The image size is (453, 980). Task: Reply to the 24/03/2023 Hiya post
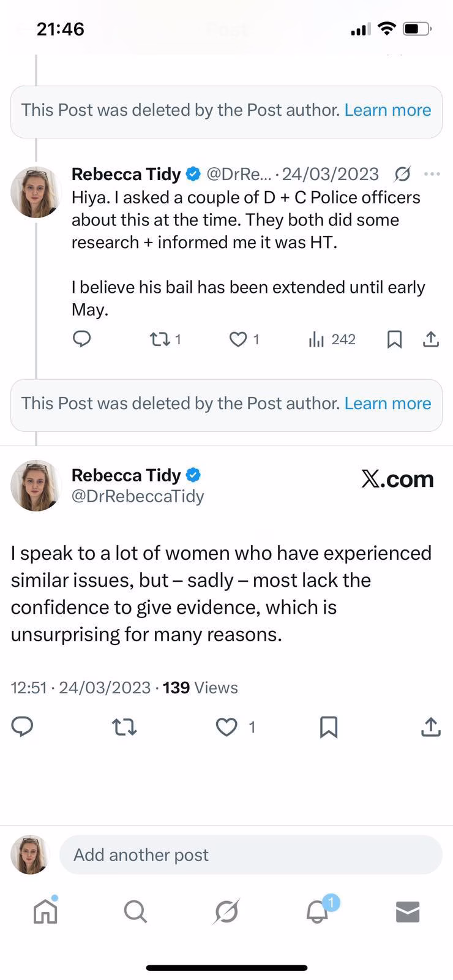pyautogui.click(x=82, y=339)
